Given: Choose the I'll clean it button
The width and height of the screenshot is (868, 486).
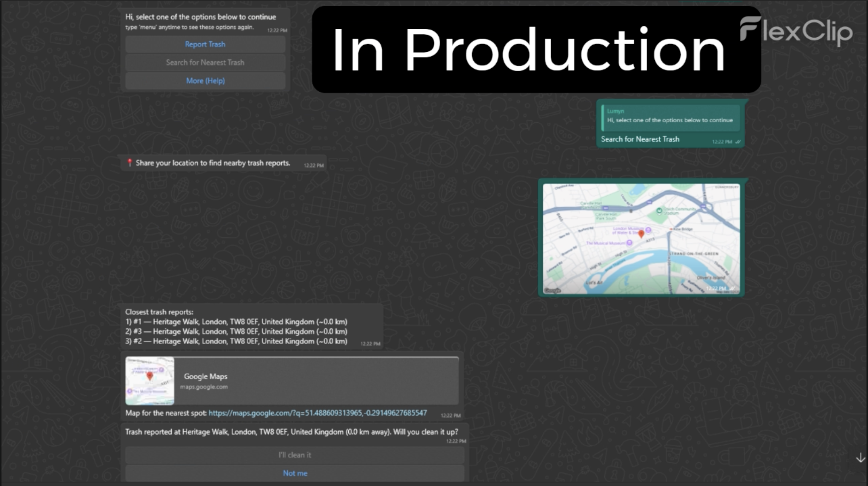Looking at the screenshot, I should (295, 455).
